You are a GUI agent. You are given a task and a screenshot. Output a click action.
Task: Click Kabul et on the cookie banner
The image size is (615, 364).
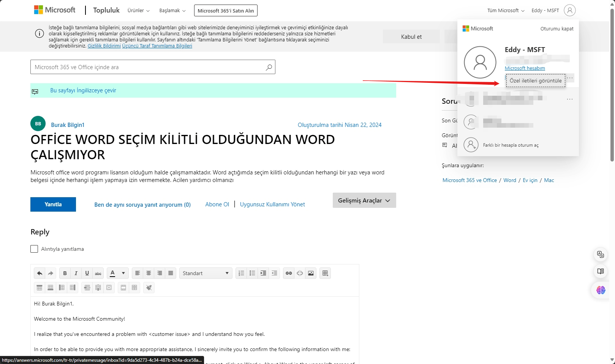[x=411, y=37]
